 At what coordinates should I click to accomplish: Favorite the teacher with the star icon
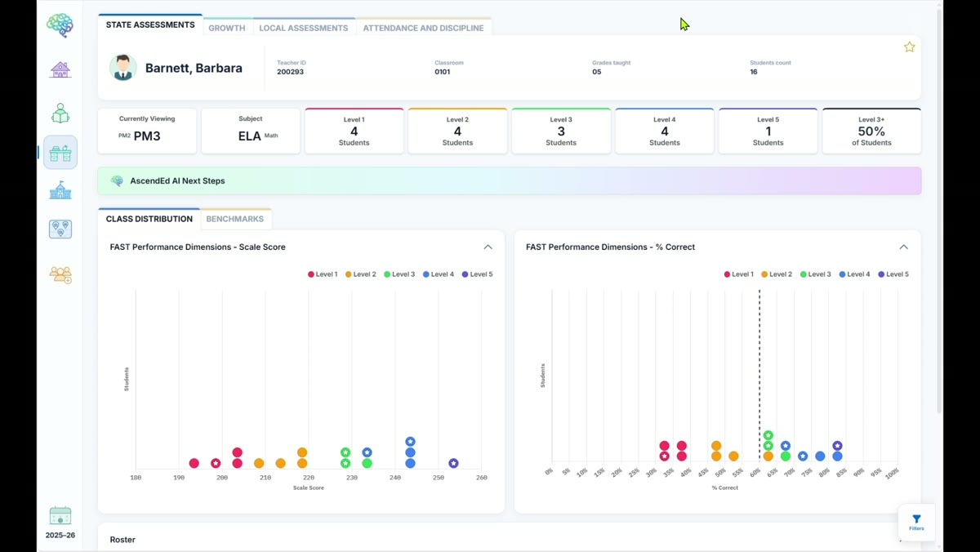pyautogui.click(x=909, y=47)
